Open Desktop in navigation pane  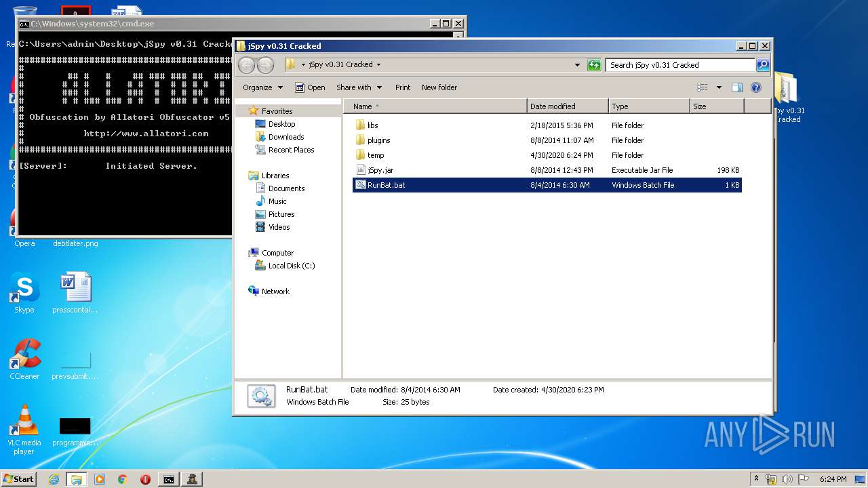tap(281, 124)
